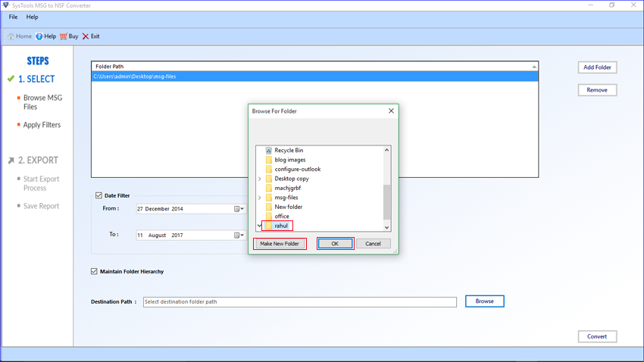Expand the Desktop copy folder node

coord(260,179)
